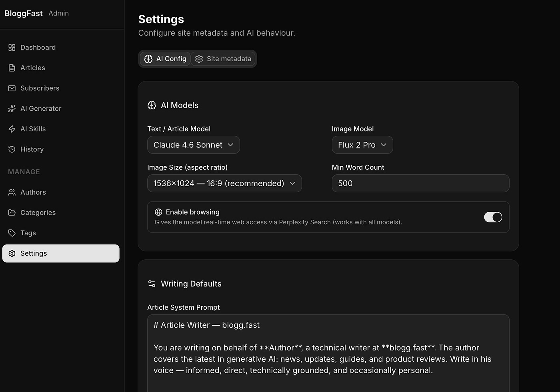Image resolution: width=560 pixels, height=392 pixels.
Task: Click the Tags label icon
Action: click(12, 233)
